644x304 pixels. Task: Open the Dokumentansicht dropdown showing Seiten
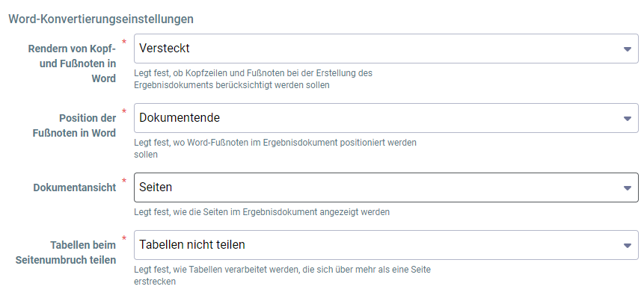(386, 187)
